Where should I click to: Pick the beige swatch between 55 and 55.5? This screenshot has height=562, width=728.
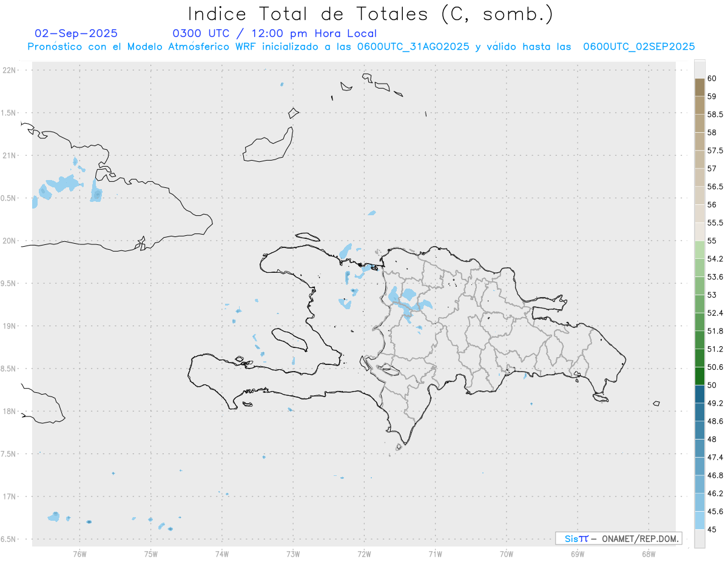coord(699,232)
